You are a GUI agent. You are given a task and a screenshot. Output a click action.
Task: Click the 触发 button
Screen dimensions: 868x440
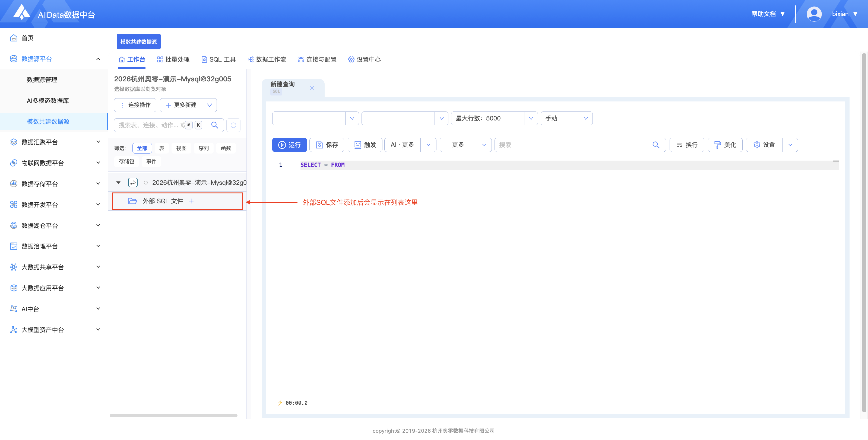365,145
